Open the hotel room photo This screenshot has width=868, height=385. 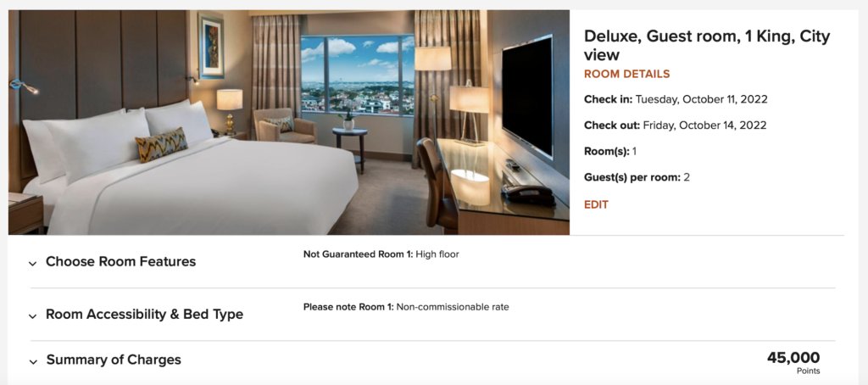(x=289, y=122)
